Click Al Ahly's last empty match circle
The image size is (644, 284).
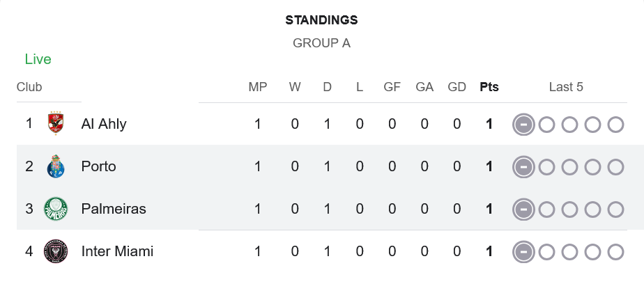pyautogui.click(x=615, y=125)
